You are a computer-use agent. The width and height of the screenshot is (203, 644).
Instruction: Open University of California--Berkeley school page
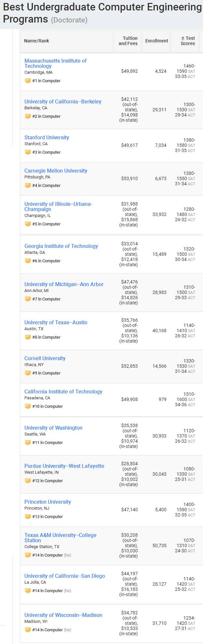pos(63,102)
